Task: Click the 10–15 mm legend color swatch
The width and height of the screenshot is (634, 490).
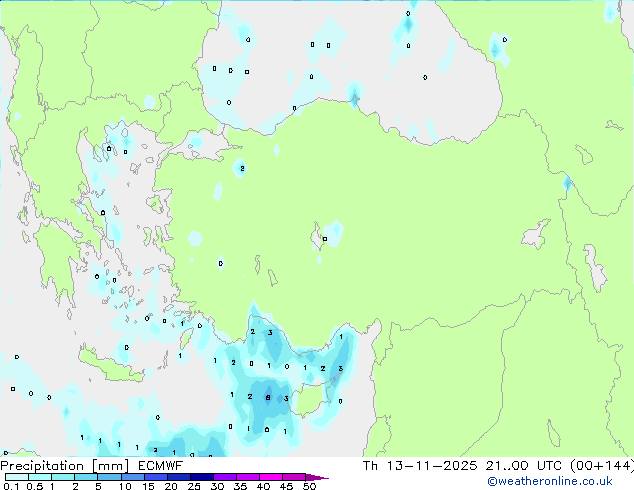Action: [133, 477]
